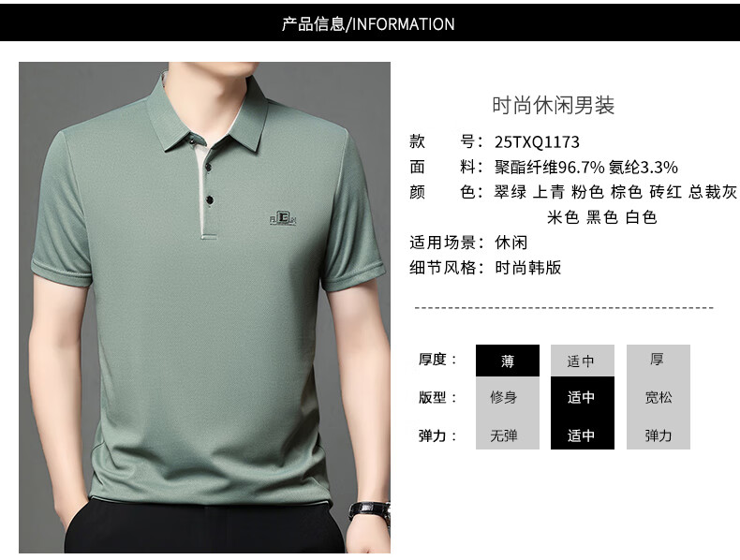Click the 砖红 color name
The height and width of the screenshot is (560, 740).
pos(665,192)
